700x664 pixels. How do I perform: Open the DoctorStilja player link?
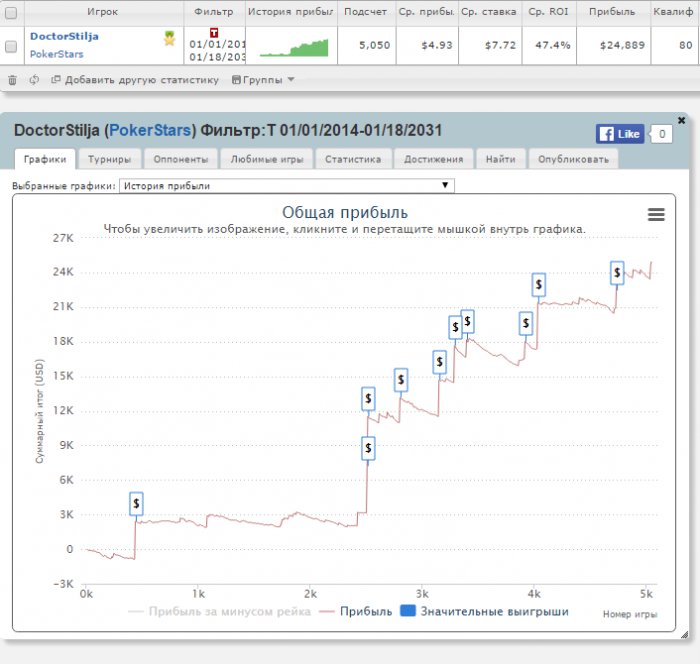[62, 36]
